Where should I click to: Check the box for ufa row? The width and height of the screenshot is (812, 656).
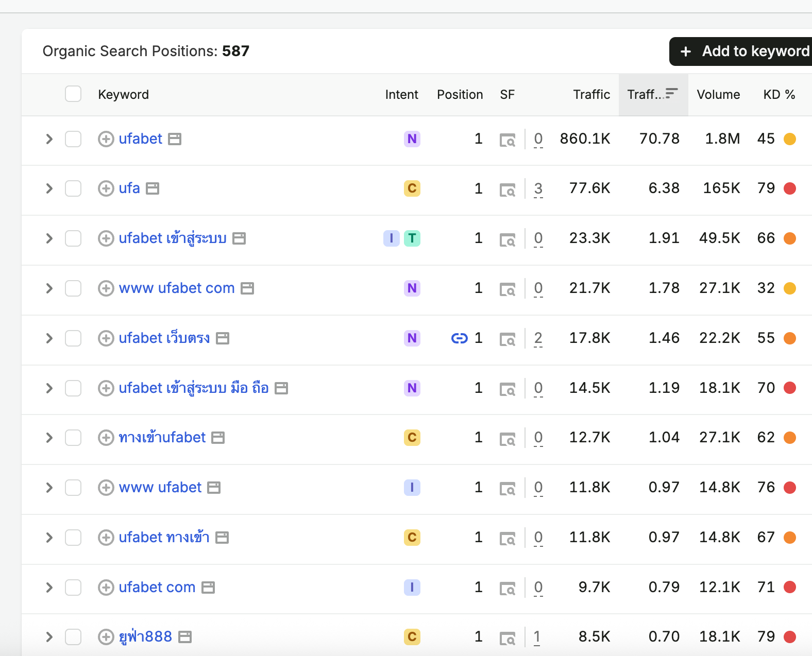(x=73, y=188)
